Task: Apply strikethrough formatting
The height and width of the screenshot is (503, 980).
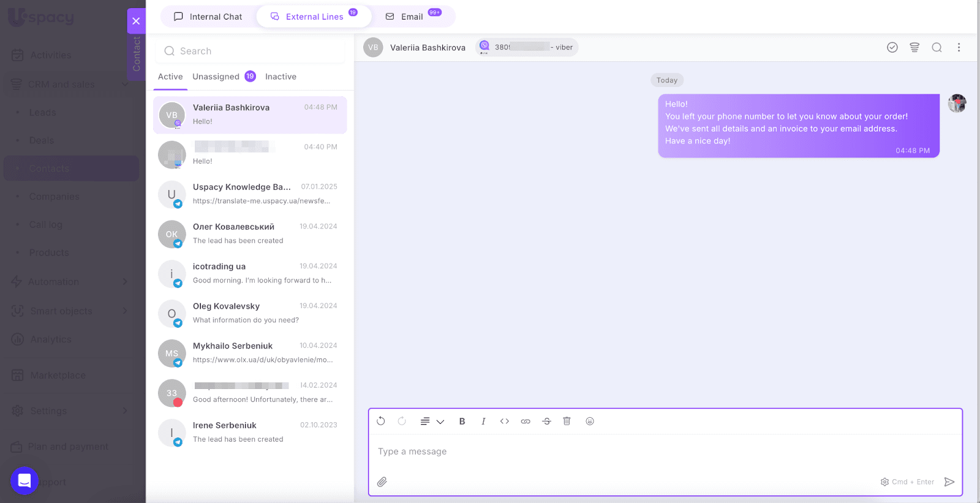Action: (x=546, y=422)
